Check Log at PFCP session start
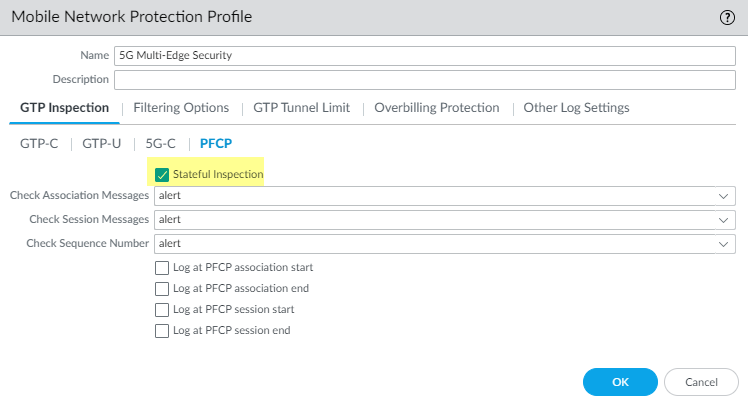The height and width of the screenshot is (411, 748). pos(162,310)
